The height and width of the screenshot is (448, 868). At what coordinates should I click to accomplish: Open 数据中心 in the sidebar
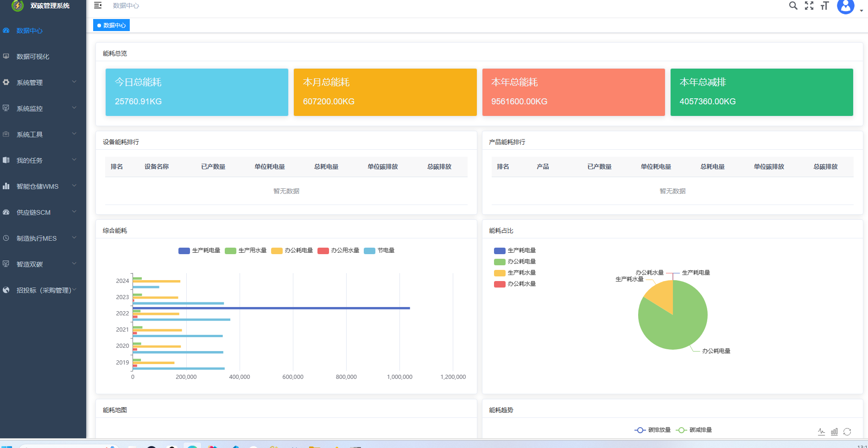click(x=30, y=31)
